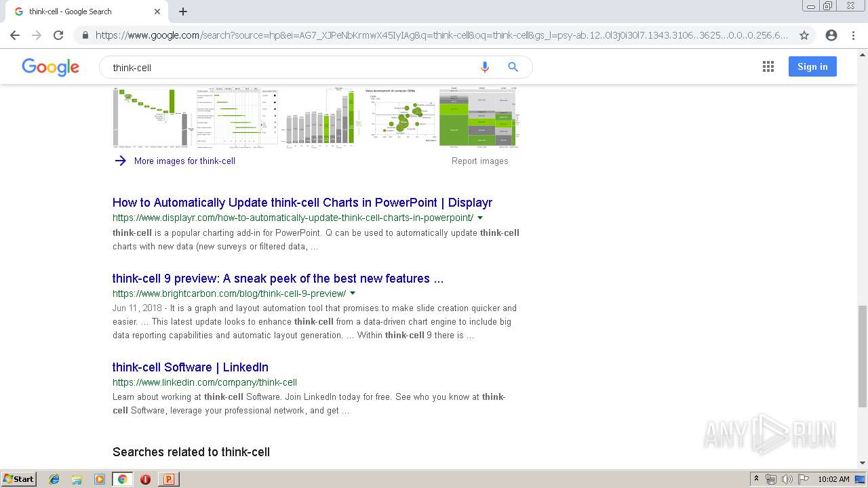
Task: Open PowerPoint from taskbar
Action: pos(168,479)
